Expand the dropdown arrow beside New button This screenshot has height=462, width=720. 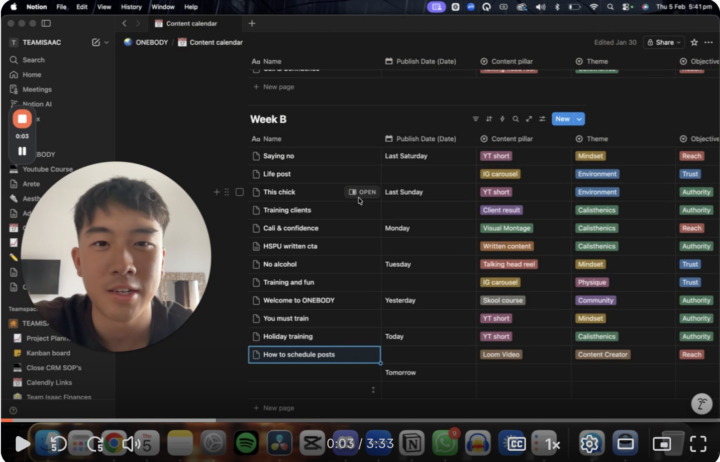[580, 119]
